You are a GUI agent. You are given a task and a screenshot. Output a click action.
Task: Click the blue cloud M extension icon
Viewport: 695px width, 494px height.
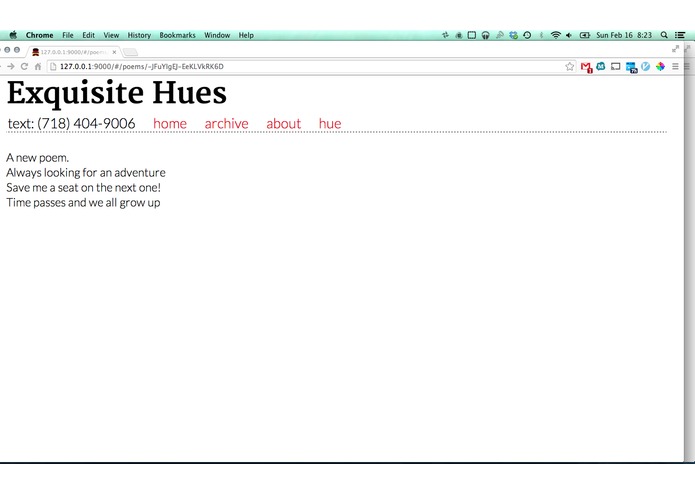[x=601, y=66]
